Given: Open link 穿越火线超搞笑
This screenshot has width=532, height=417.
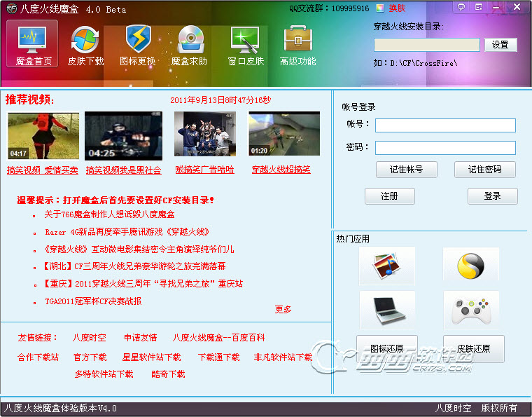Looking at the screenshot, I should [281, 170].
